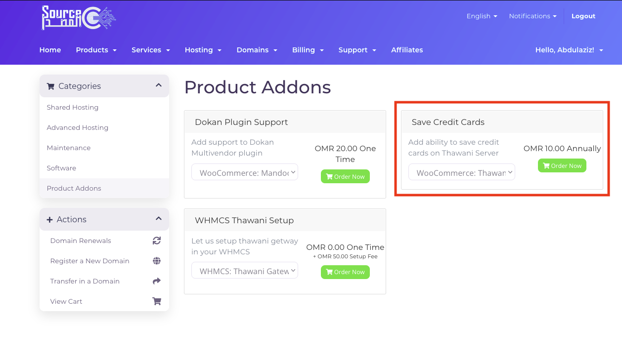Viewport: 622px width, 364px height.
Task: Open the Hosting menu
Action: pyautogui.click(x=203, y=50)
